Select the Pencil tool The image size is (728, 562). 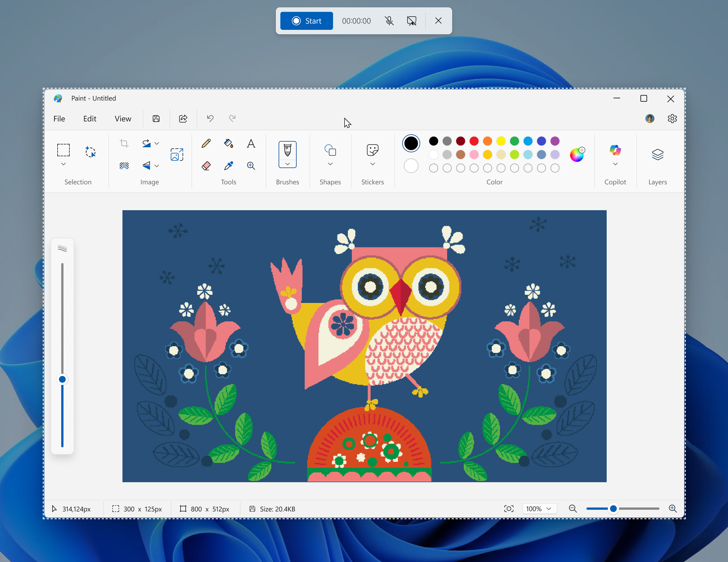coord(206,143)
